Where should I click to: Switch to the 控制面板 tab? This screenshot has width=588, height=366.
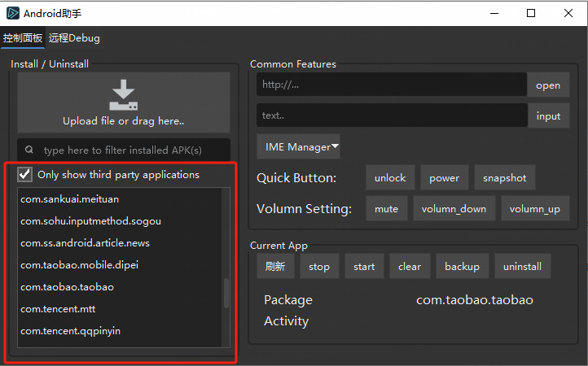tap(23, 38)
